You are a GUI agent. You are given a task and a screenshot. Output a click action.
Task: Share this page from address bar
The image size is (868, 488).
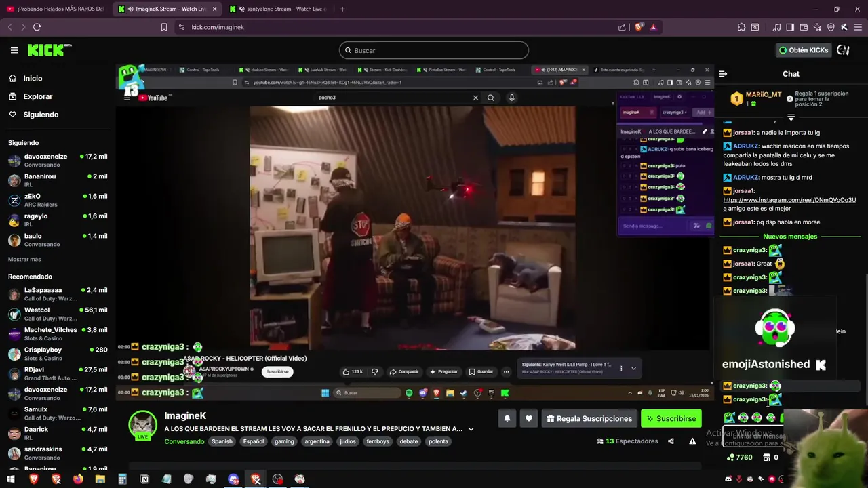coord(622,27)
